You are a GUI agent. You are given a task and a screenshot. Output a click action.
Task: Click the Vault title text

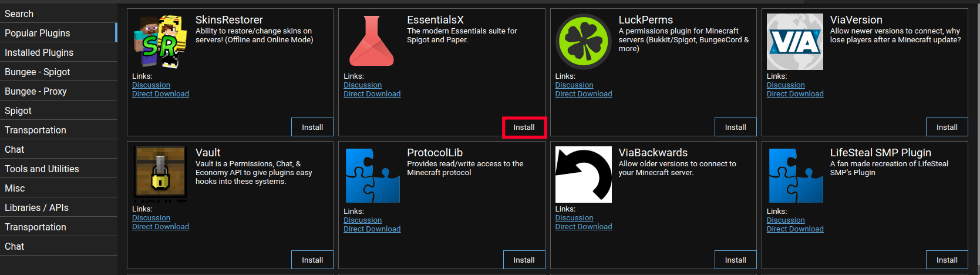coord(208,153)
